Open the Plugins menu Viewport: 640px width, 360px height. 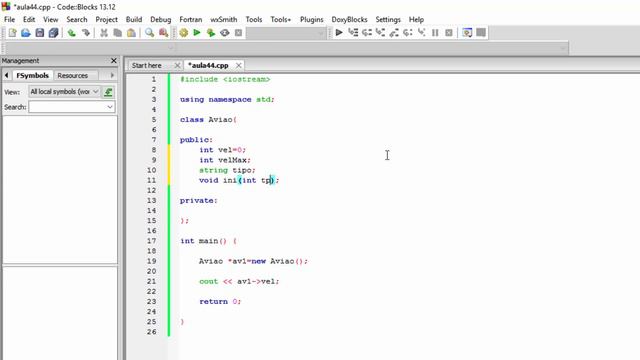point(311,19)
